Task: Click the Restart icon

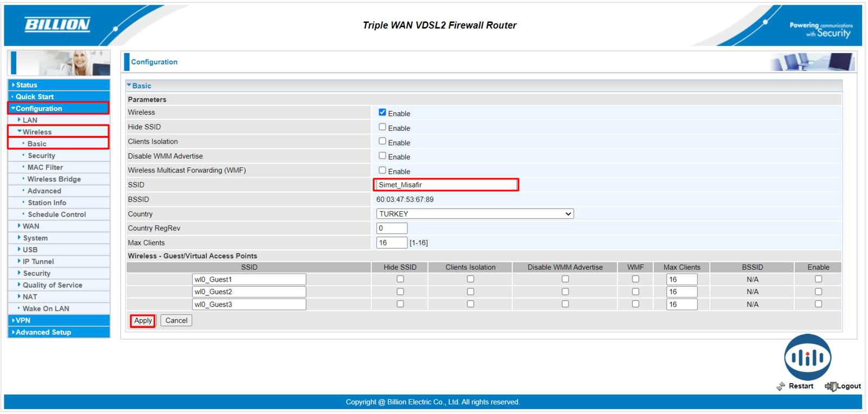Action: [x=781, y=386]
